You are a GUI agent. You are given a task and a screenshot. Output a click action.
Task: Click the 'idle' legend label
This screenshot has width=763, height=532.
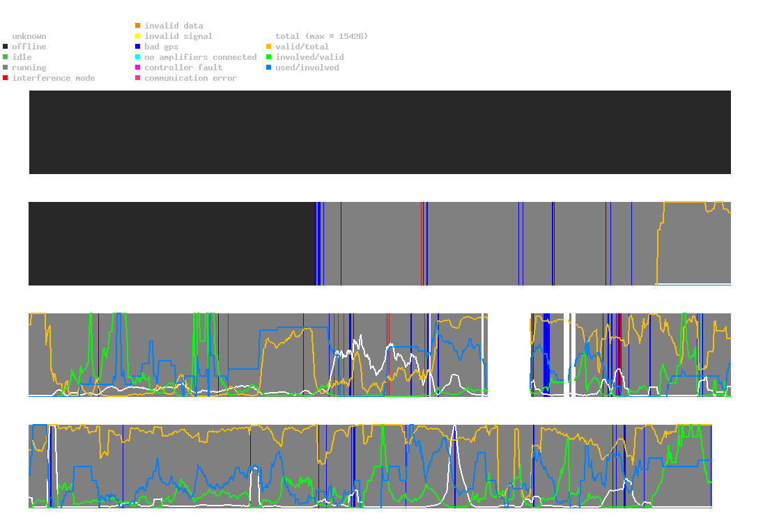pos(22,57)
